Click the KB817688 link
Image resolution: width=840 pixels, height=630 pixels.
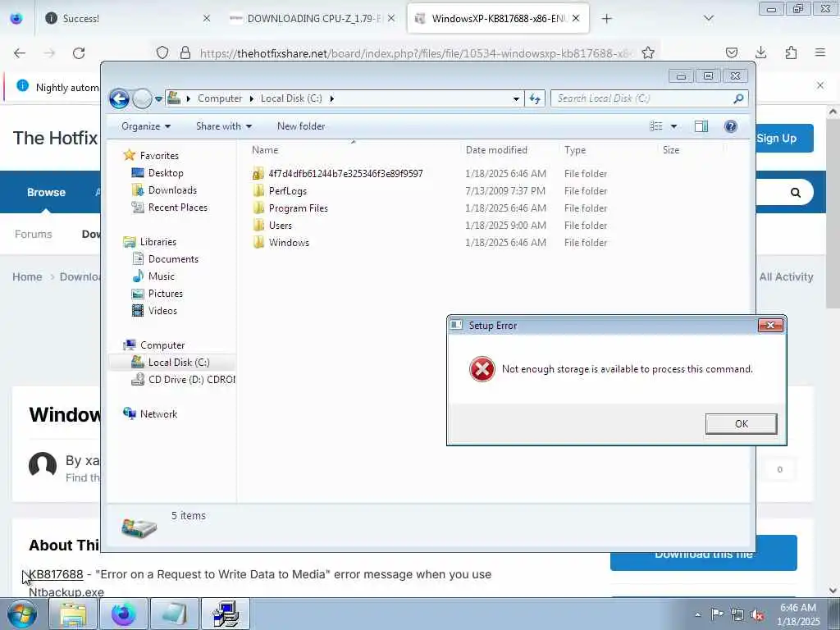click(x=56, y=574)
